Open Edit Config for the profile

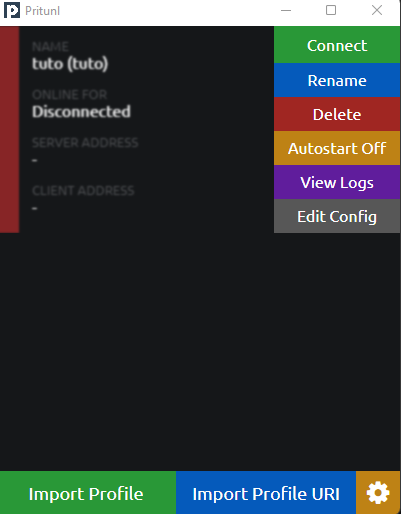(337, 216)
